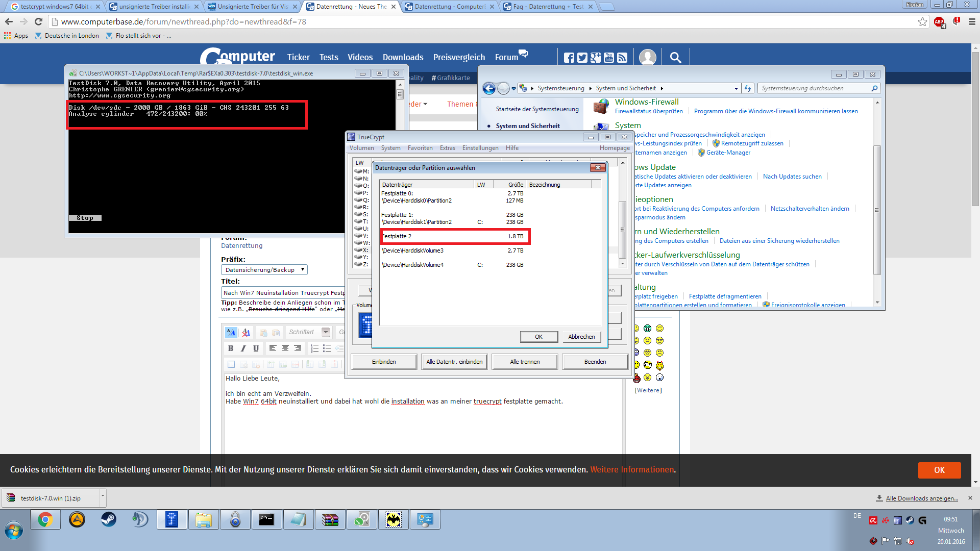Click the Stop option in TestDisk console

85,218
